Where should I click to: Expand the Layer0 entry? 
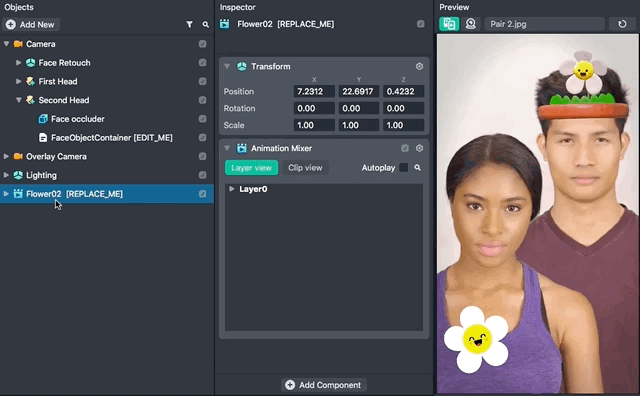coord(232,189)
